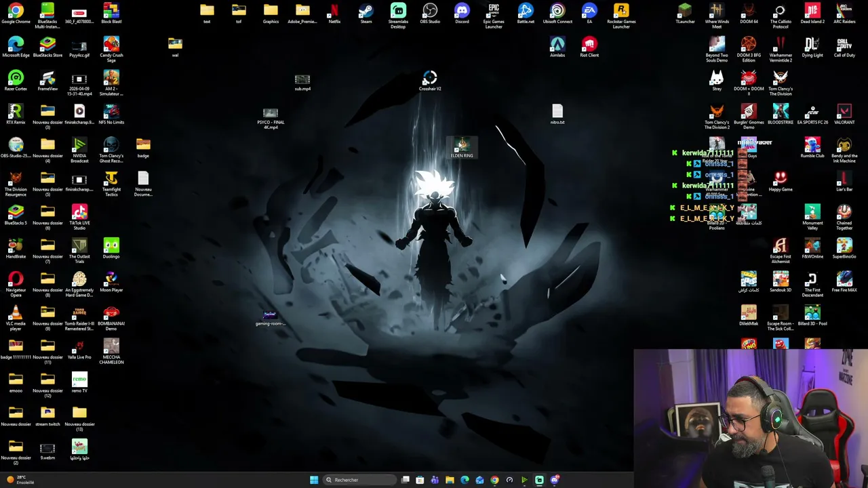Select the Dying Light desktop icon

812,47
